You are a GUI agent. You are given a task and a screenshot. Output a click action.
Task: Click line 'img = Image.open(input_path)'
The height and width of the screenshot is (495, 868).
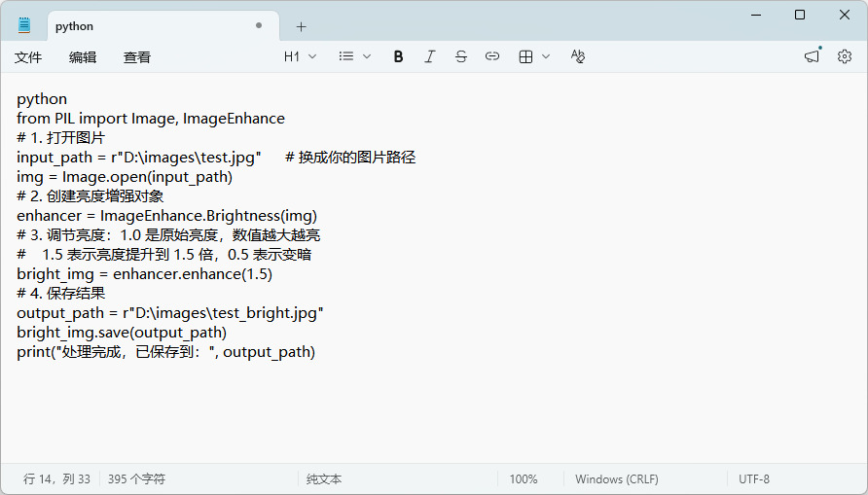[x=125, y=177]
